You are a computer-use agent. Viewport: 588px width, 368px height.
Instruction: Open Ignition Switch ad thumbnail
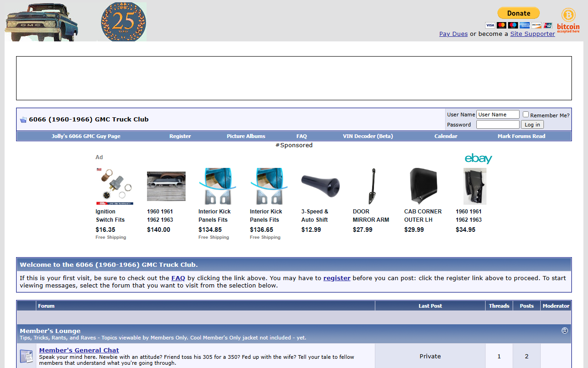point(115,186)
